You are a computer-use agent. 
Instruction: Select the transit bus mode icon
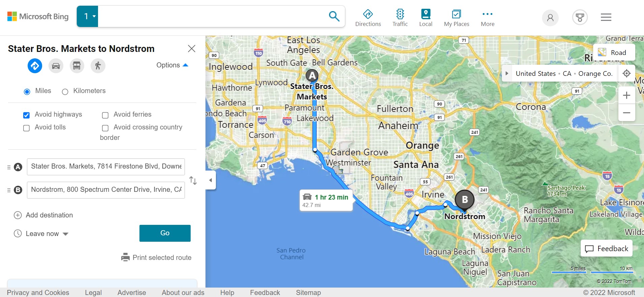pos(77,66)
